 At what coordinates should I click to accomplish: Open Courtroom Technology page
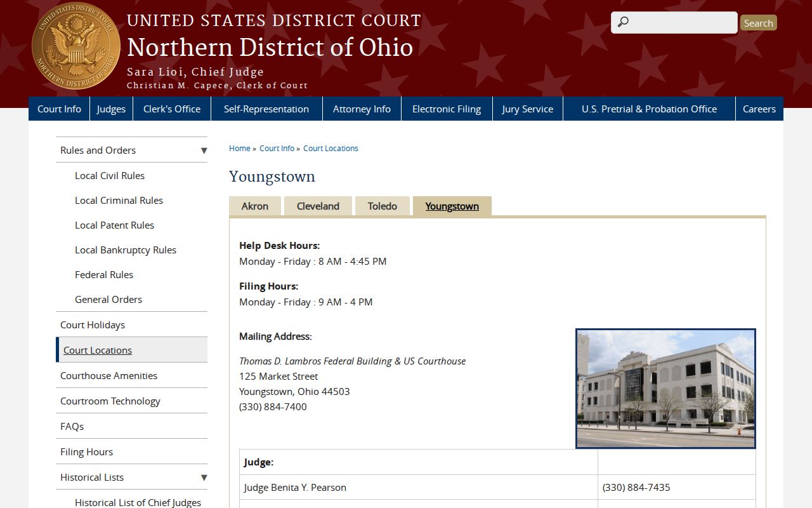click(110, 401)
